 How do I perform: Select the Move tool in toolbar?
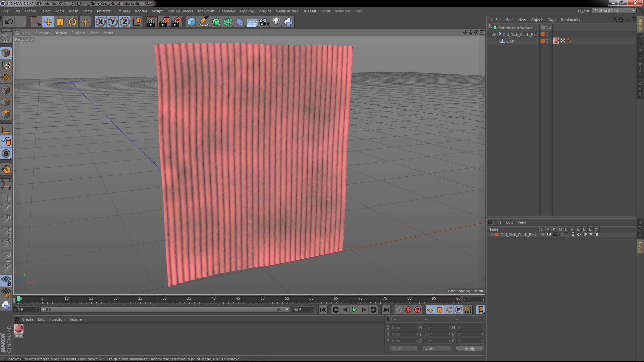(x=48, y=22)
